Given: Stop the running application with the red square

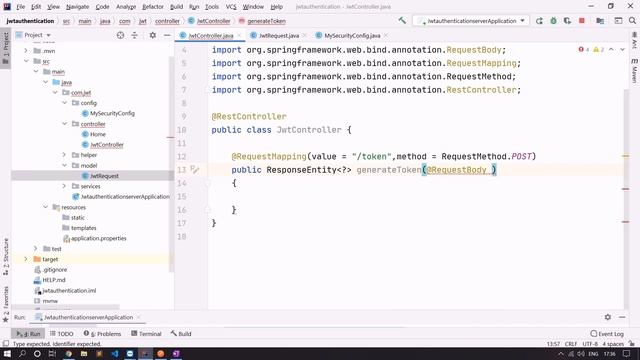Looking at the screenshot, I should tap(582, 21).
